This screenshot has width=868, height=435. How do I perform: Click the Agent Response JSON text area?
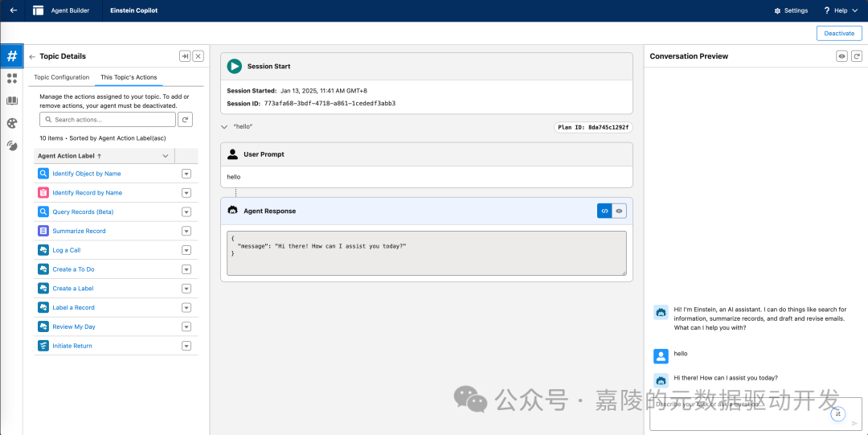click(x=426, y=252)
